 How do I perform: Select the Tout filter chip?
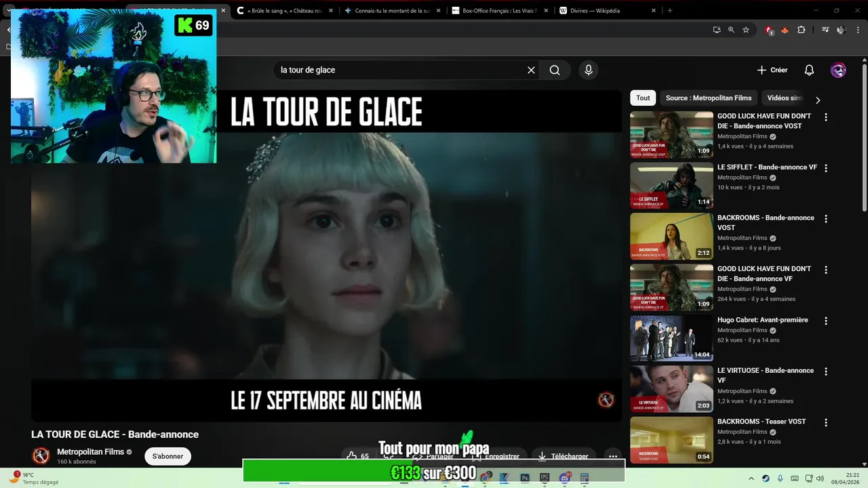point(643,98)
